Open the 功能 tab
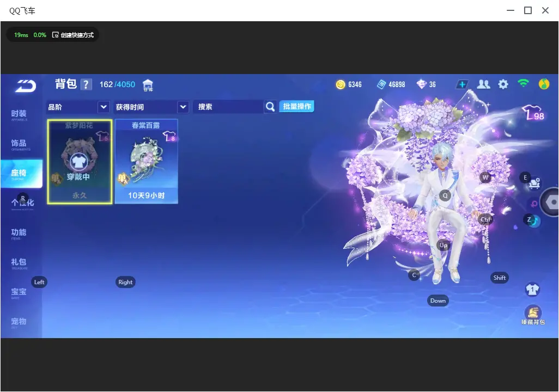The height and width of the screenshot is (392, 559). coord(19,233)
